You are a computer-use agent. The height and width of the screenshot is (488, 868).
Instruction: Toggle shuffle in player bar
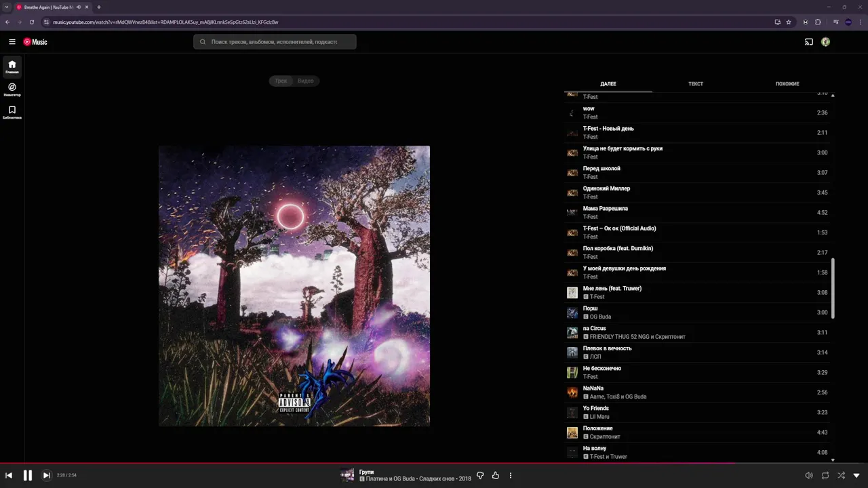[x=842, y=476]
